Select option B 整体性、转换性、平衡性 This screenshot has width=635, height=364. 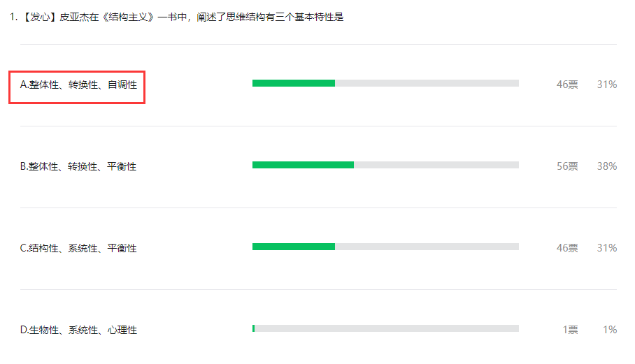[x=78, y=166]
